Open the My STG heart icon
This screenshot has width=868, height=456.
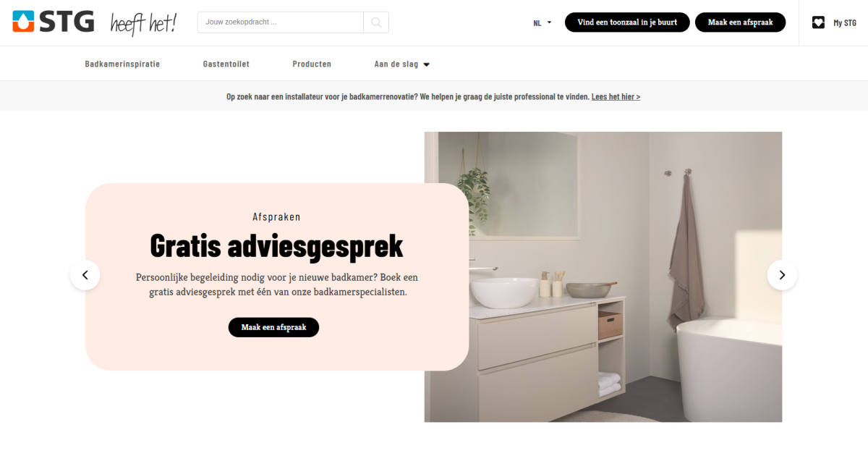coord(818,22)
